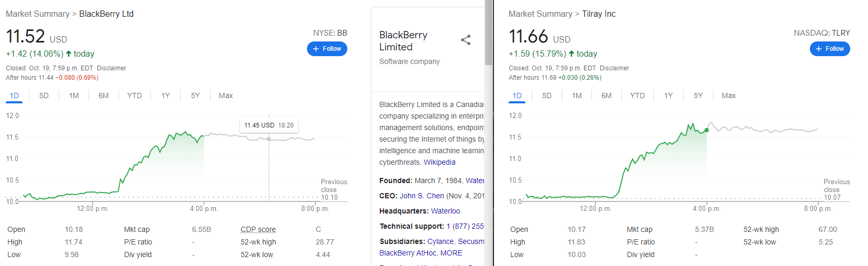Click the Cylance subsidiary link
This screenshot has width=868, height=266.
point(441,241)
